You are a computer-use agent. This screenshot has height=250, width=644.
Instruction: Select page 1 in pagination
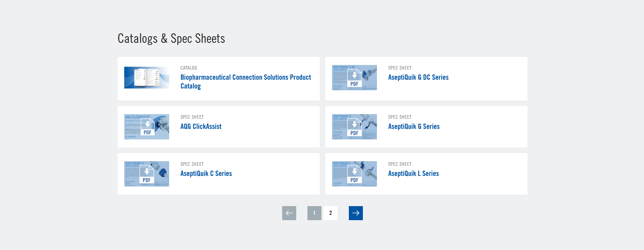pyautogui.click(x=314, y=213)
